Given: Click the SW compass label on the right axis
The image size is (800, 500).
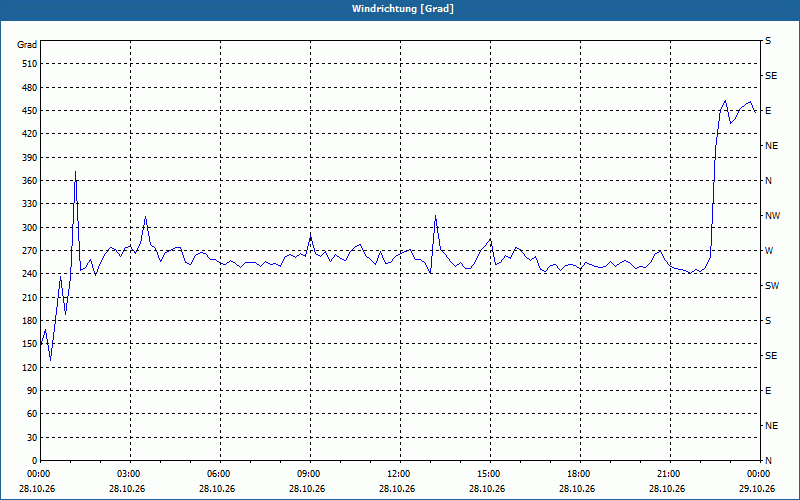Looking at the screenshot, I should pos(772,286).
